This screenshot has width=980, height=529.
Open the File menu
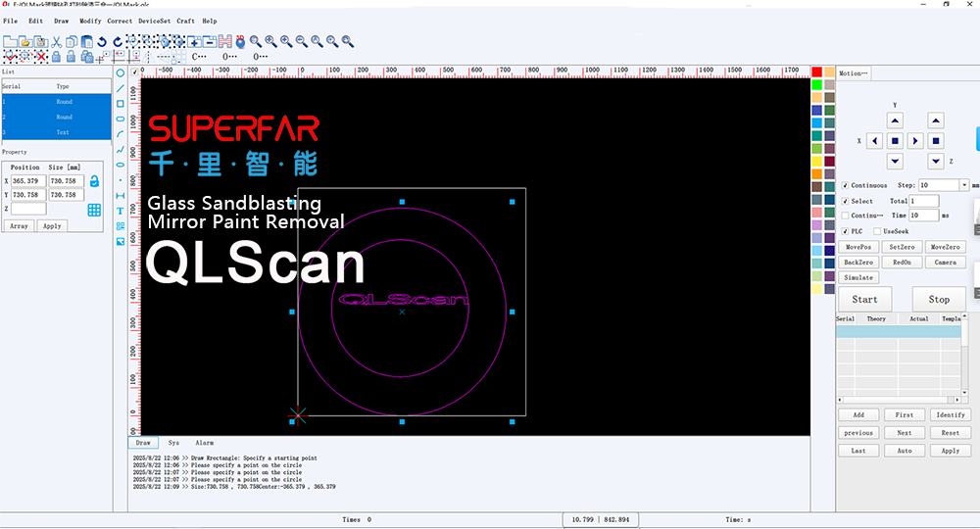[11, 21]
